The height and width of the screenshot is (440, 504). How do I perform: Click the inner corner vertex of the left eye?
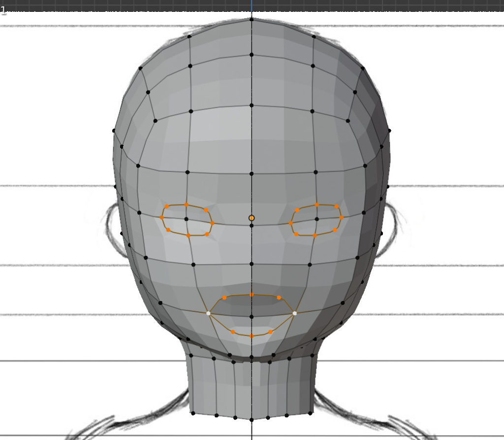coord(212,223)
